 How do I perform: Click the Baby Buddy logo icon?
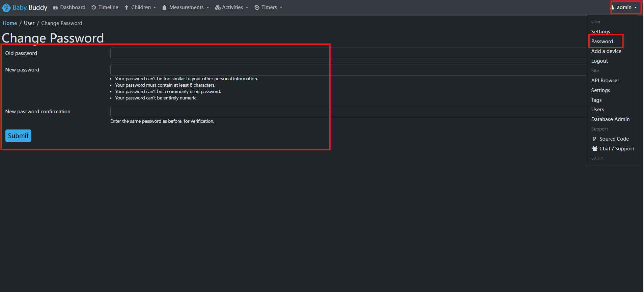point(6,7)
